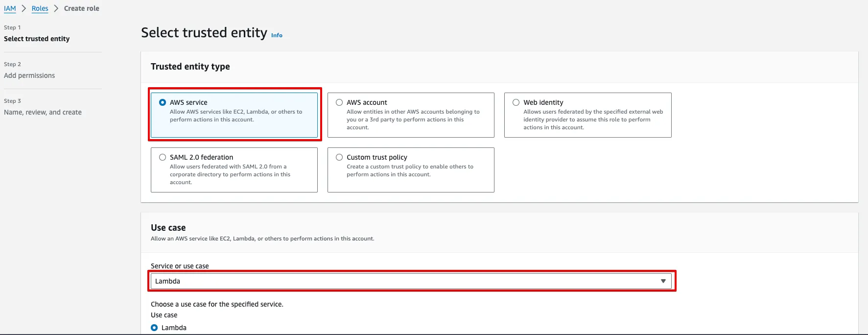Image resolution: width=868 pixels, height=335 pixels.
Task: Choose the Custom trust policy option
Action: click(x=339, y=157)
